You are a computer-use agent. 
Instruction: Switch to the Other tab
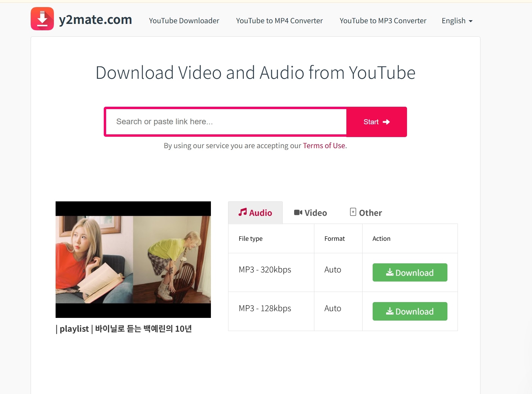(x=366, y=212)
